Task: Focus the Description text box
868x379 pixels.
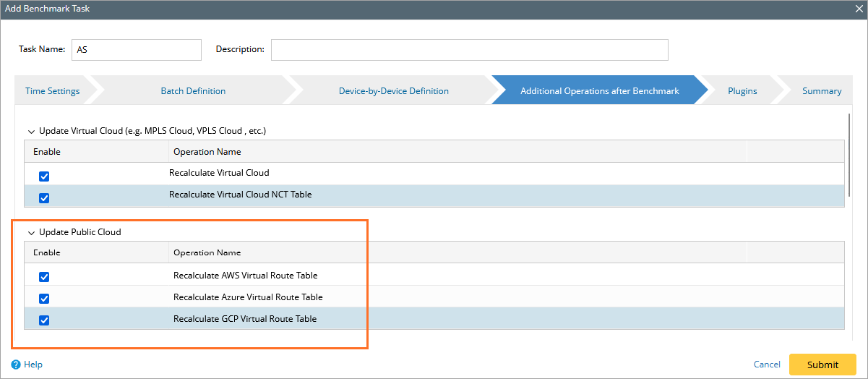Action: tap(469, 50)
